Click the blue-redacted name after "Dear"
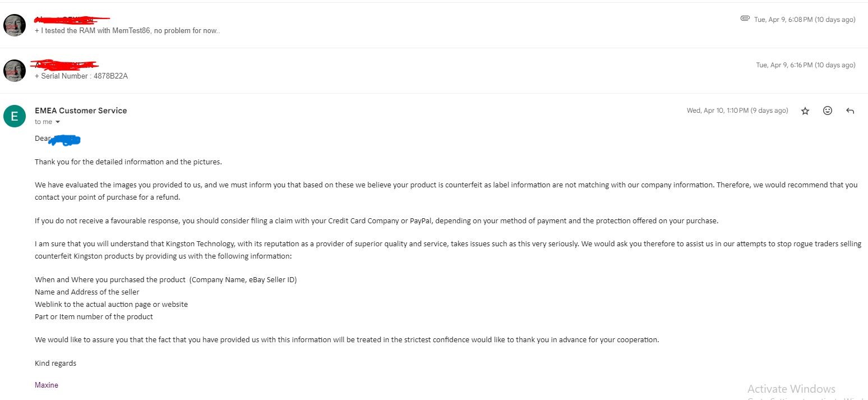The height and width of the screenshot is (400, 868). tap(65, 139)
